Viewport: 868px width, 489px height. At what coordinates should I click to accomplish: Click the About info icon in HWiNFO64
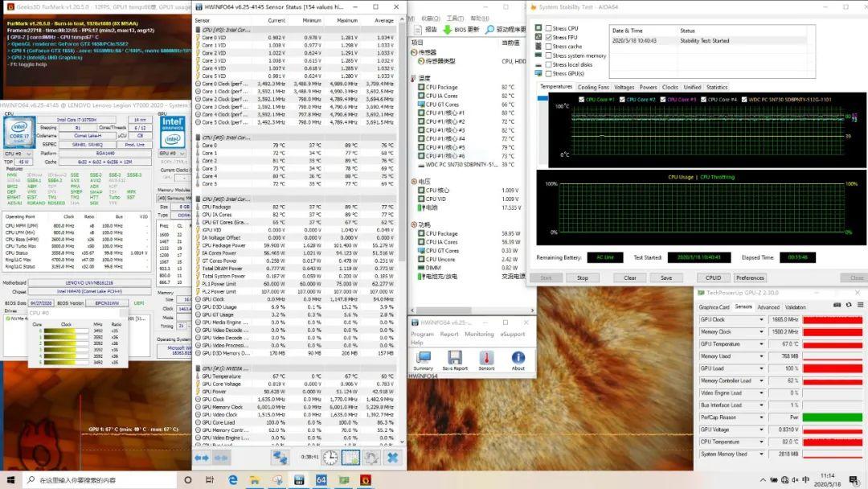tap(518, 358)
